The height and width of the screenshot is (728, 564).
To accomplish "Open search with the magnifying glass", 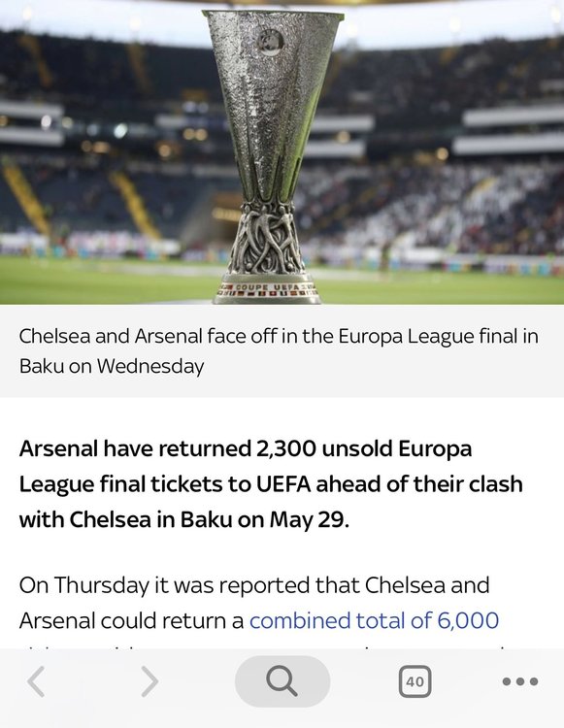I will click(282, 681).
